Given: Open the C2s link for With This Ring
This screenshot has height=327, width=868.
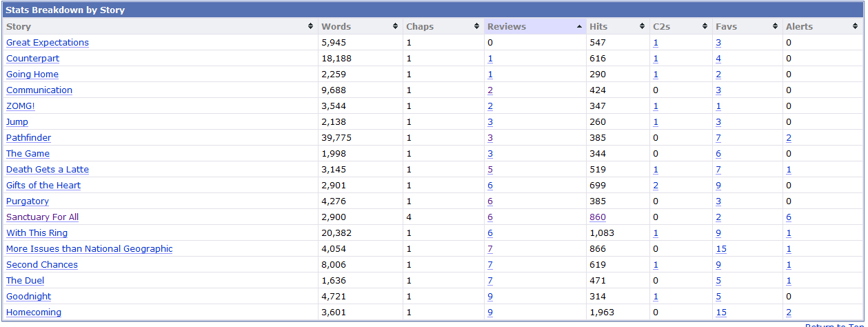Looking at the screenshot, I should coord(656,233).
